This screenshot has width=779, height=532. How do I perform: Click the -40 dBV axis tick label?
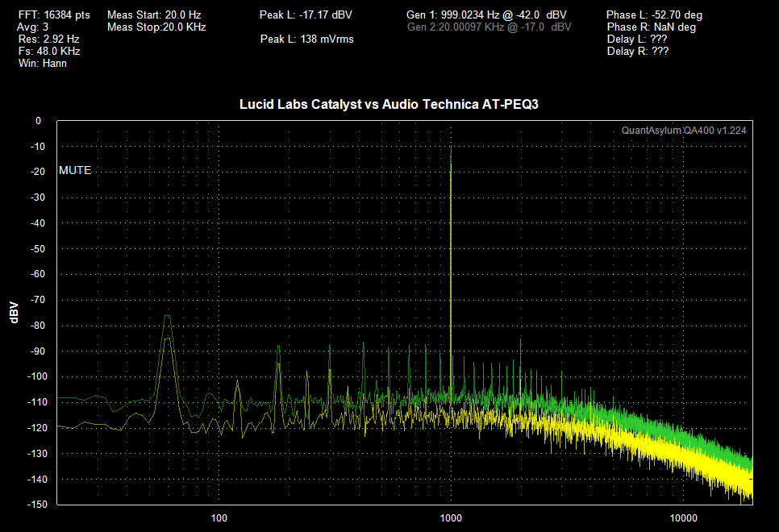click(x=37, y=223)
